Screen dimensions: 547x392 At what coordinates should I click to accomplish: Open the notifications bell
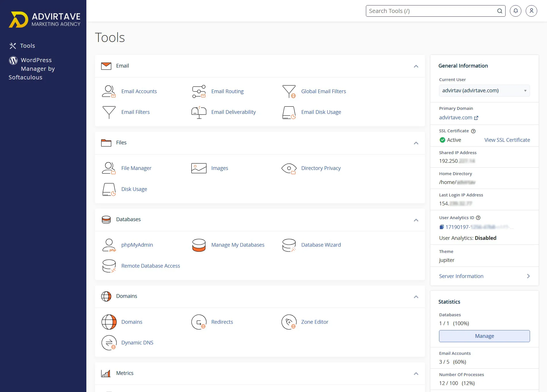(x=516, y=11)
